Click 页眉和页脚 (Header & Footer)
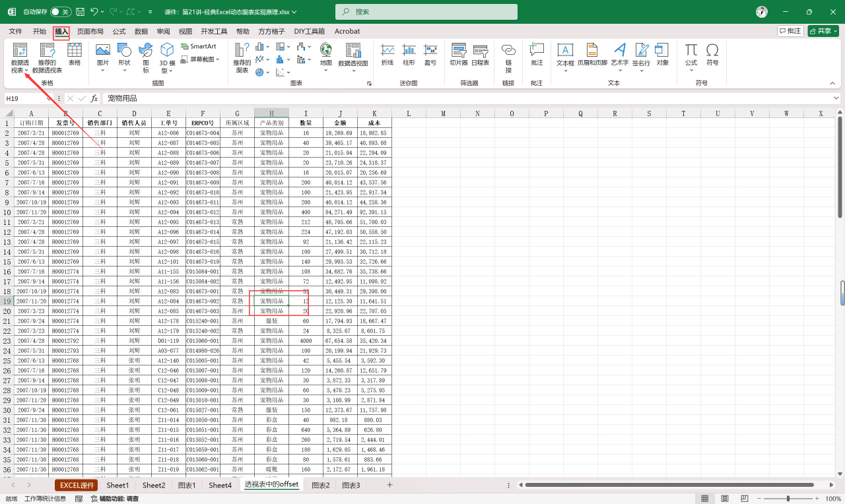845x504 pixels. pyautogui.click(x=592, y=55)
